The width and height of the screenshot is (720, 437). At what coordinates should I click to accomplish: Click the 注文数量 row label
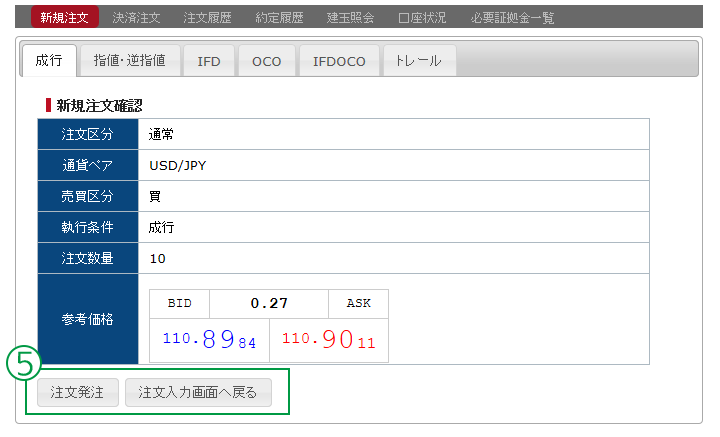pyautogui.click(x=88, y=258)
